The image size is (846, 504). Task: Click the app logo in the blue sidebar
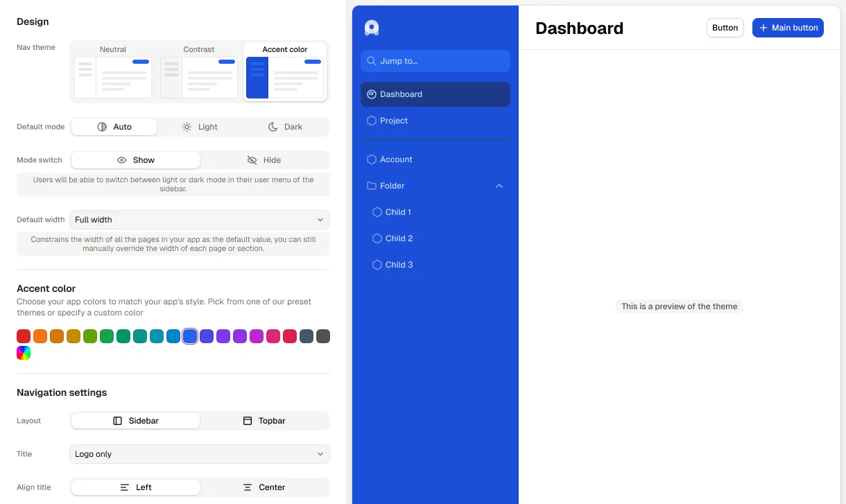[x=372, y=28]
